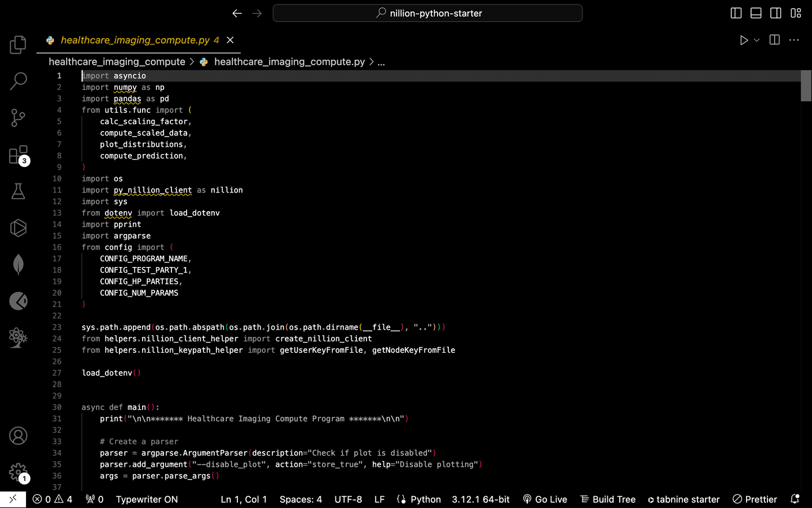This screenshot has width=812, height=508.
Task: Go to line via Ln 1, Col 1
Action: point(244,499)
